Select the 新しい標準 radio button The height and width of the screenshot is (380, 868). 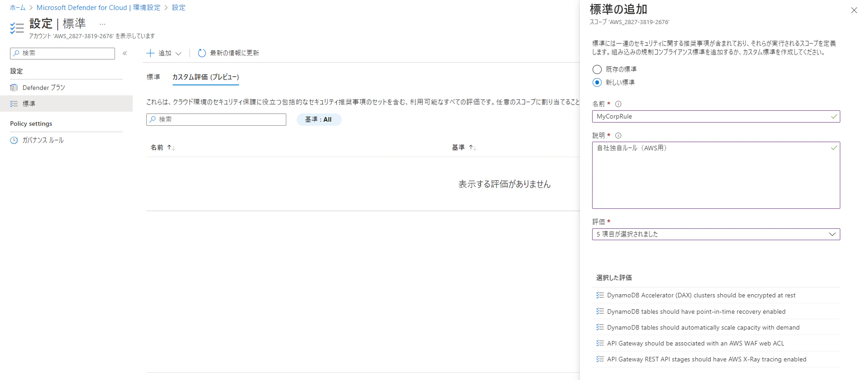coord(597,83)
